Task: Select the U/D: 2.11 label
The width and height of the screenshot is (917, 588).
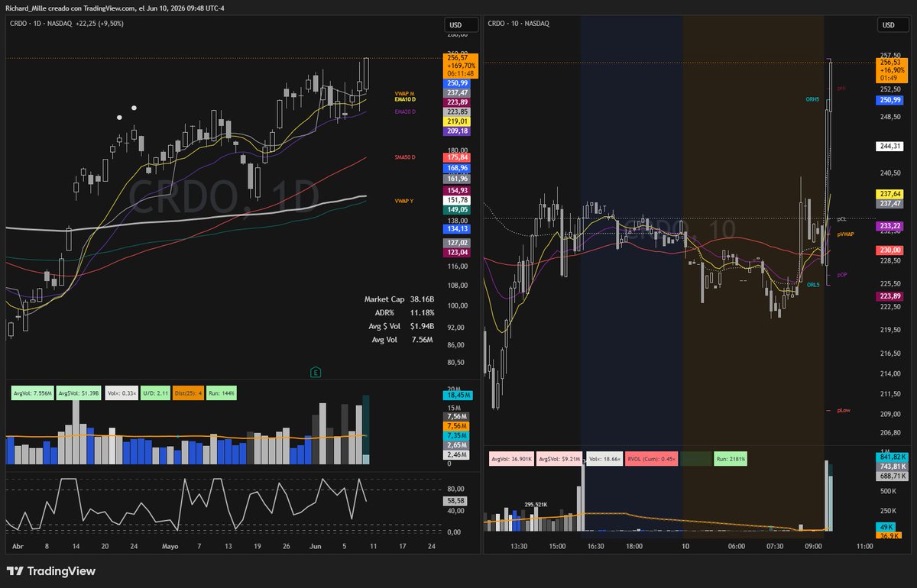Action: 156,393
